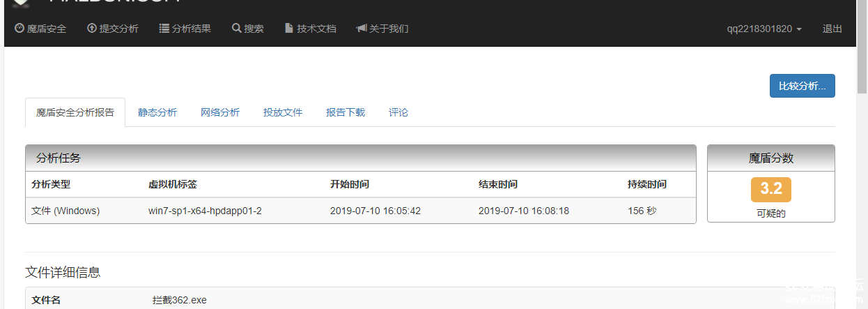Expand the qq2218301820 user dropdown
Viewport: 868px width, 309px height.
coord(764,29)
